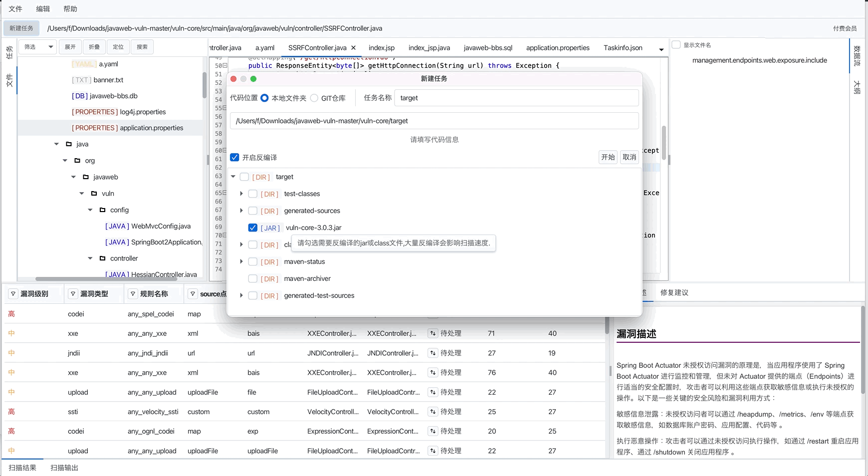Expand the maven-status directory
Viewport: 868px width, 476px height.
(x=241, y=261)
